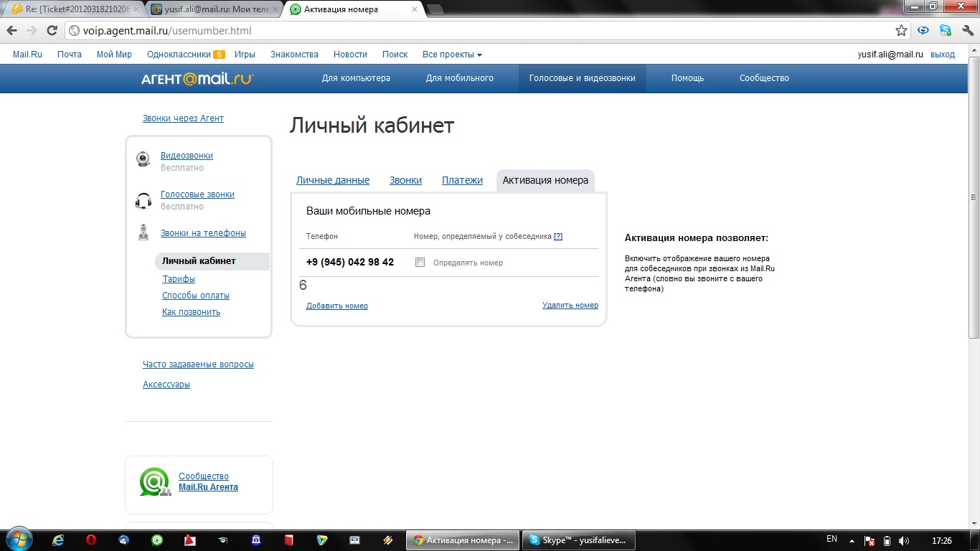Click the browser back arrow
The width and height of the screenshot is (980, 551).
[x=11, y=31]
